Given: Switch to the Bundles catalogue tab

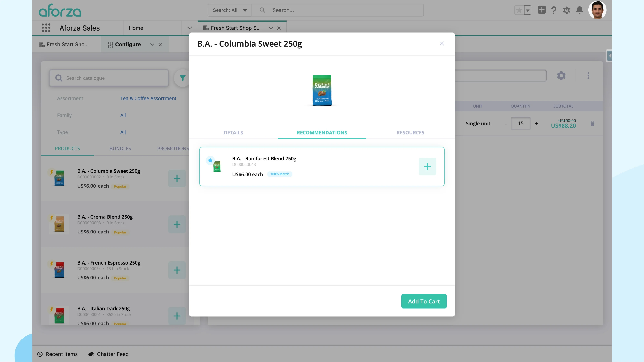Looking at the screenshot, I should click(120, 148).
